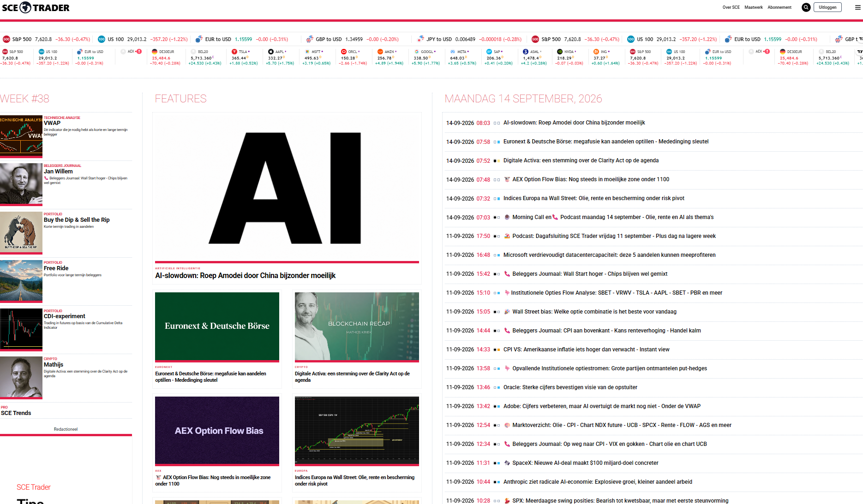863x504 pixels.
Task: Open the Jan Willem portrait thumbnail
Action: 21,184
